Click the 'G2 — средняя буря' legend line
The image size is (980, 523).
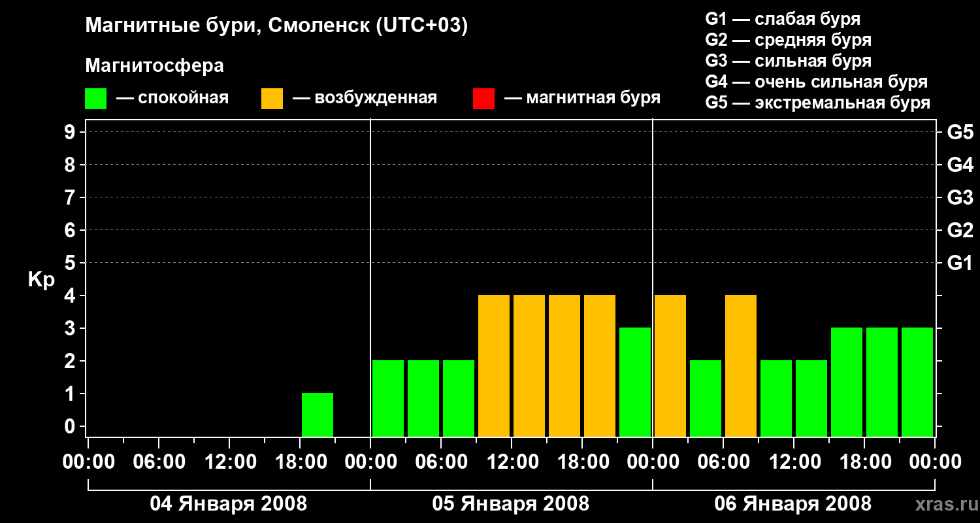tap(789, 40)
